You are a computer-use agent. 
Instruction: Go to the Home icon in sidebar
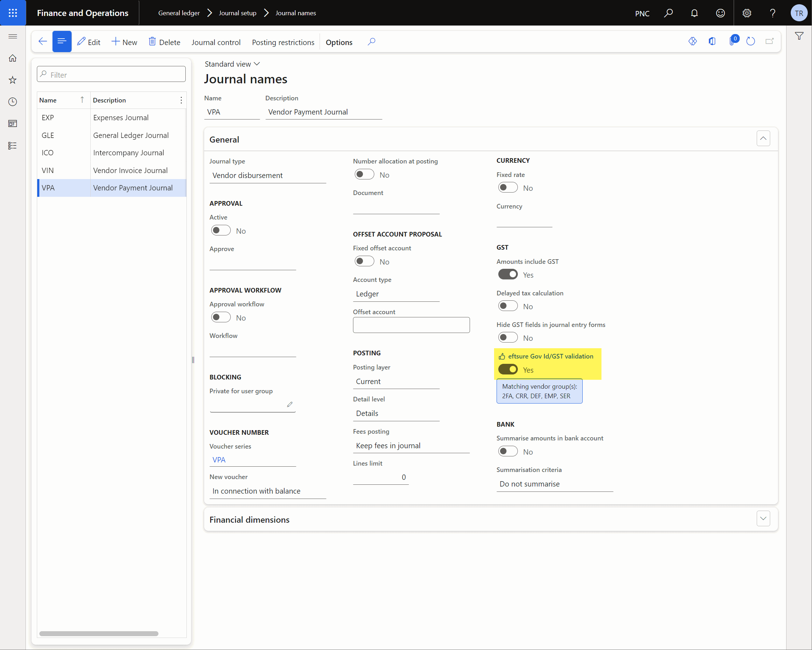coord(12,58)
